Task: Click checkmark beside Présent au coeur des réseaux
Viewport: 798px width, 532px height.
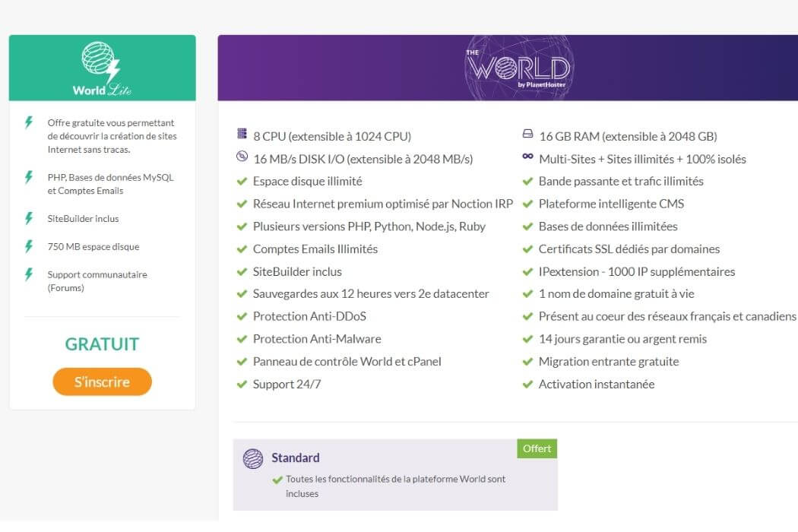Action: [527, 316]
